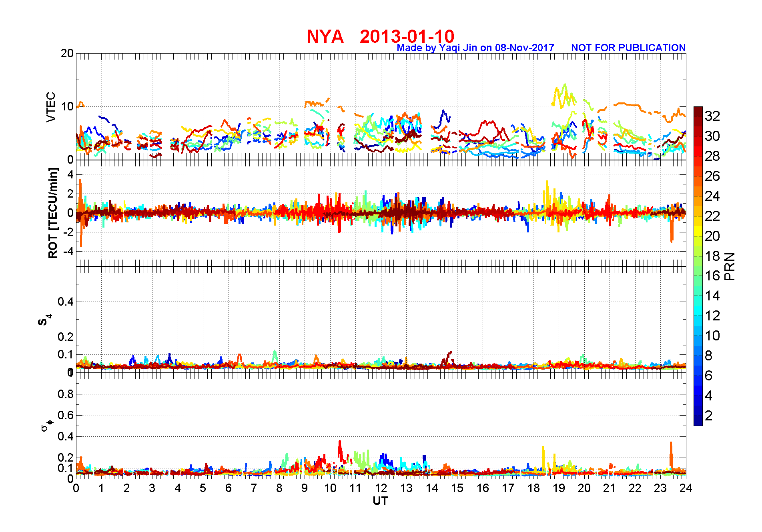Click the -4 tick on the ROT axis
Image resolution: width=762 pixels, height=532 pixels.
(68, 251)
